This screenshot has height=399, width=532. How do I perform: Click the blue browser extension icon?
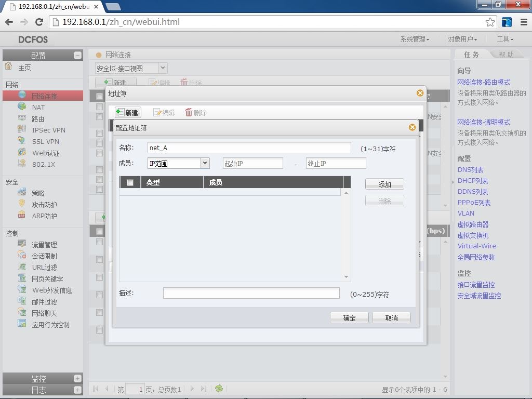(507, 22)
